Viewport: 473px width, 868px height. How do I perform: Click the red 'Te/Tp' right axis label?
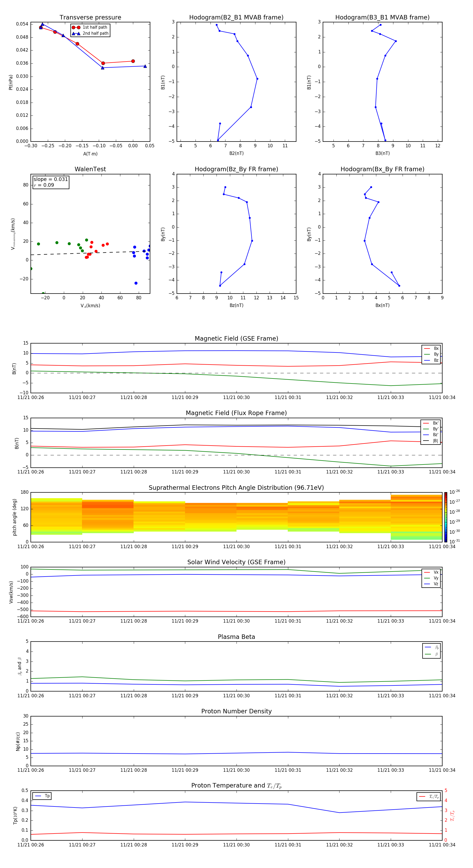(x=453, y=815)
